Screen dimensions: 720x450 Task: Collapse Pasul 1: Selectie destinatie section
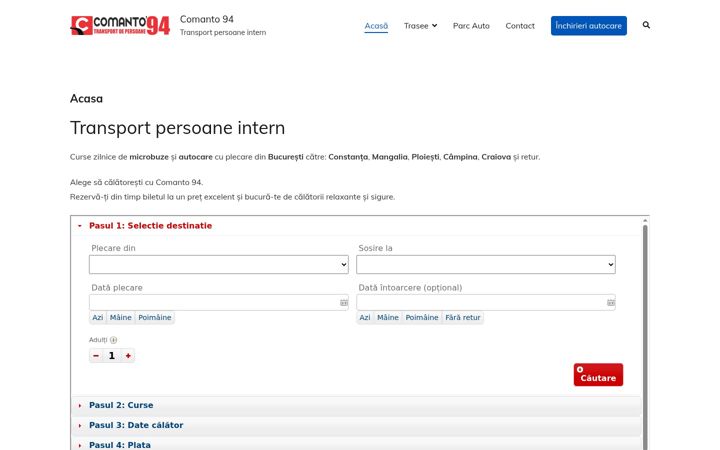click(x=356, y=225)
